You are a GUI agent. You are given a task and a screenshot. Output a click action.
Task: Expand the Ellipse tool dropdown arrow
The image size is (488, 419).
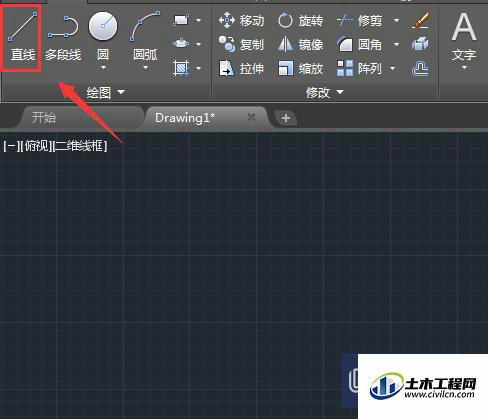[198, 44]
